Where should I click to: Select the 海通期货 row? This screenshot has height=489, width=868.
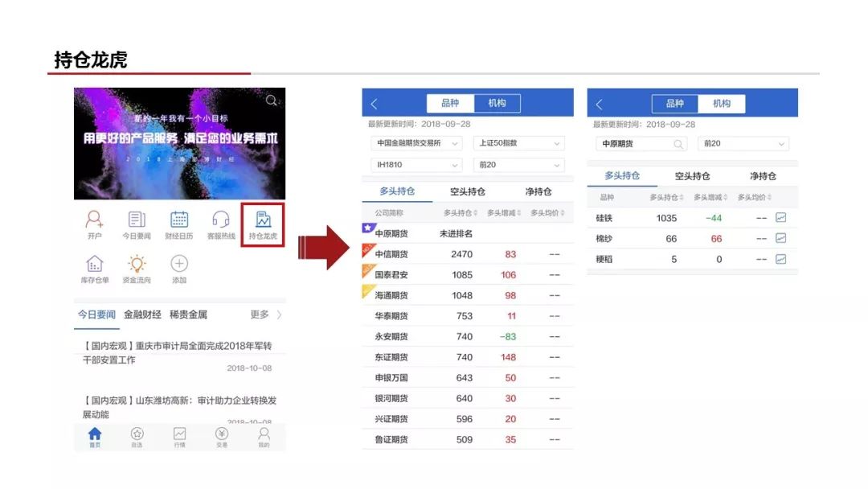pyautogui.click(x=468, y=295)
